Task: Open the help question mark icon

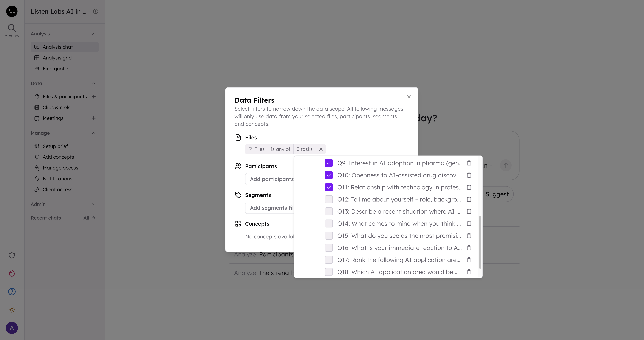Action: pos(12,292)
